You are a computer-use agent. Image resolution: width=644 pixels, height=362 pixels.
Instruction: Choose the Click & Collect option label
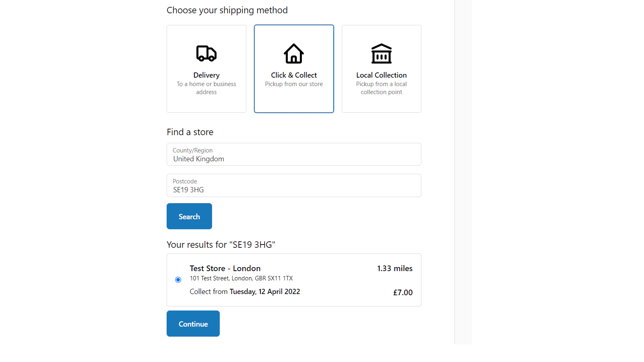click(x=294, y=75)
